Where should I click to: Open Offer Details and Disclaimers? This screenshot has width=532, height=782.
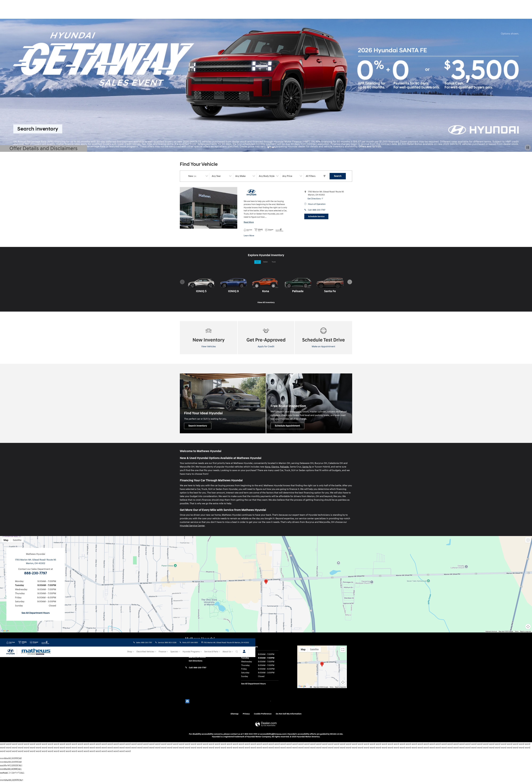pos(43,148)
